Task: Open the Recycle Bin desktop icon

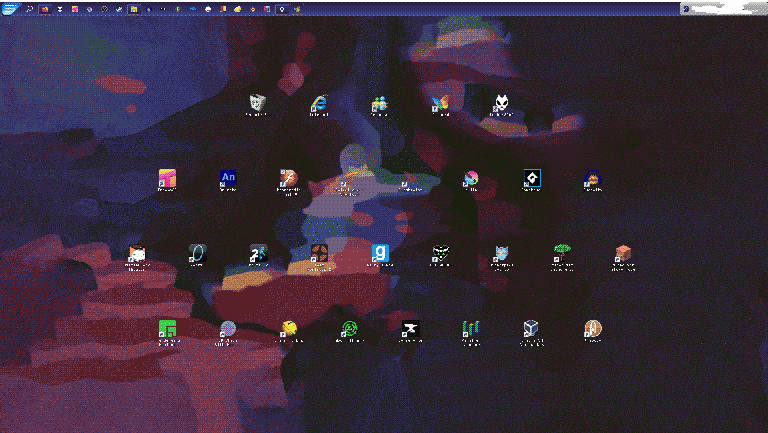Action: (x=258, y=103)
